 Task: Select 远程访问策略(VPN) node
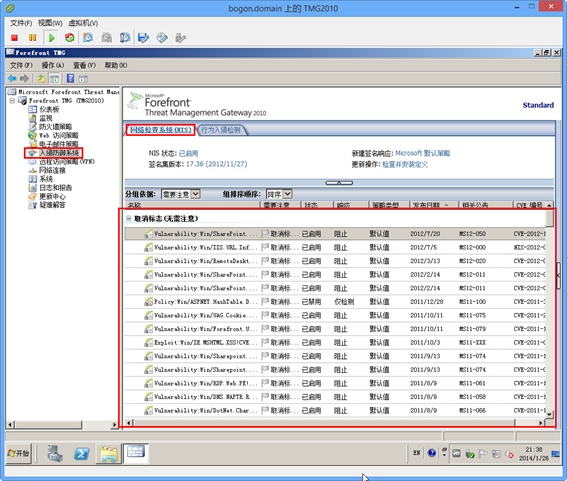pyautogui.click(x=67, y=161)
